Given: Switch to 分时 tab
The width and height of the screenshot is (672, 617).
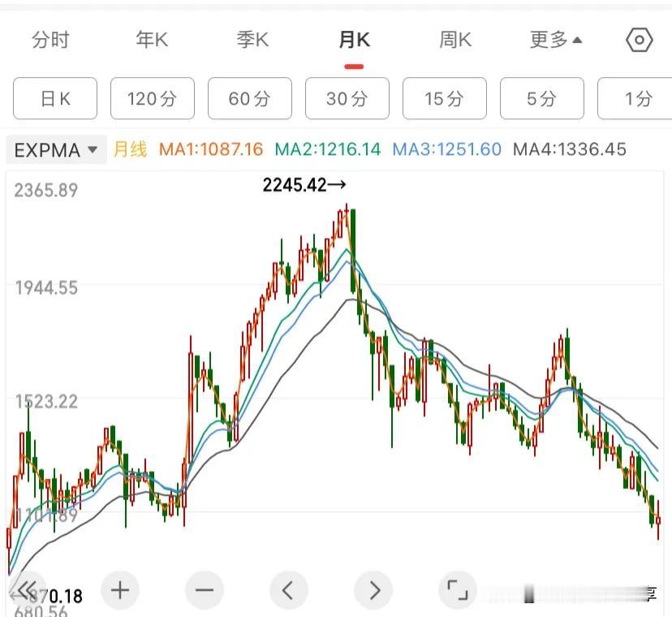Looking at the screenshot, I should 50,40.
